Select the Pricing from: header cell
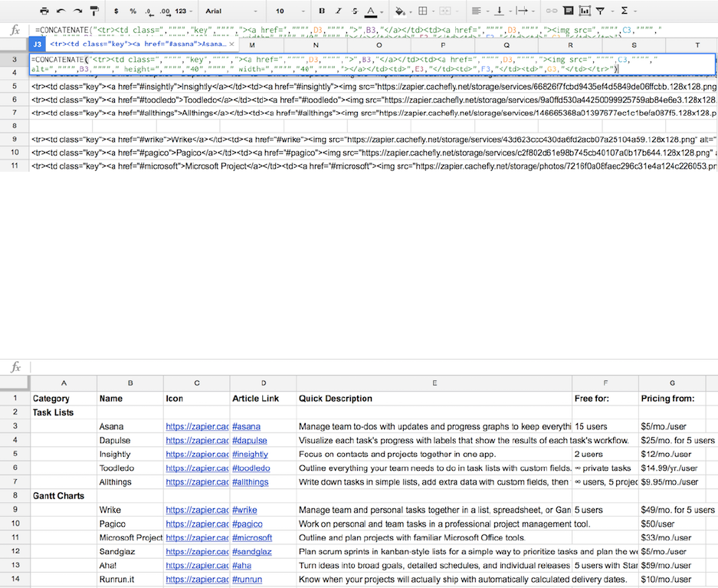 672,399
